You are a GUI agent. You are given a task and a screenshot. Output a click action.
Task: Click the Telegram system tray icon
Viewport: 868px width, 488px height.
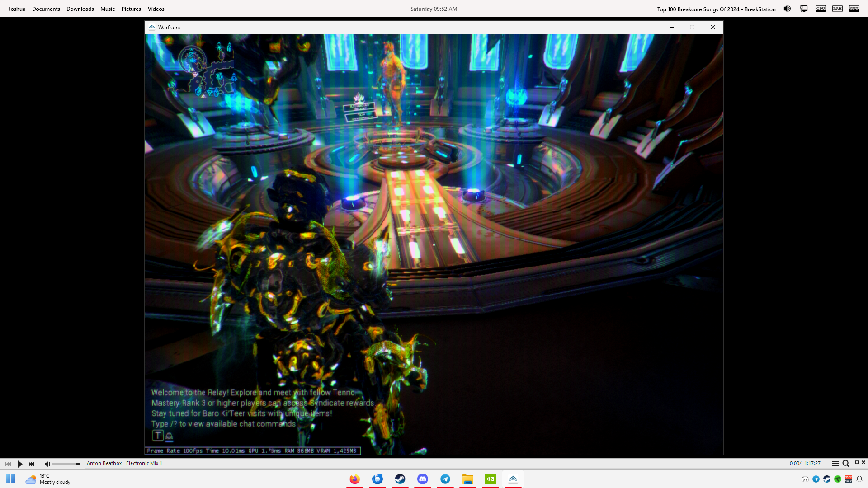816,479
